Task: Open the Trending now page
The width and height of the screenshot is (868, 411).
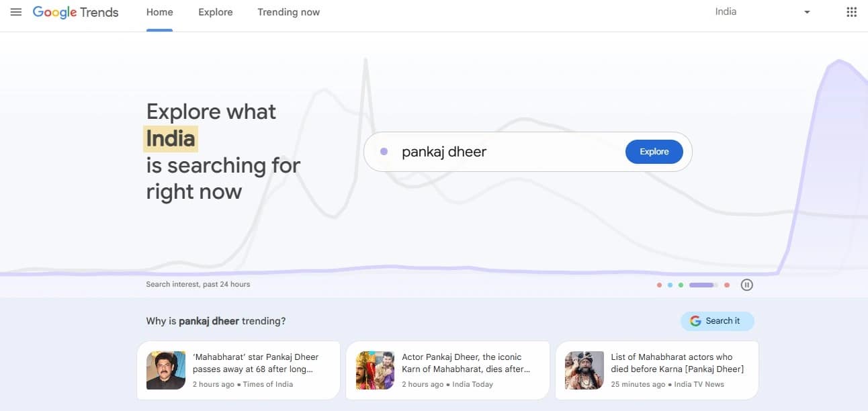Action: (x=288, y=11)
